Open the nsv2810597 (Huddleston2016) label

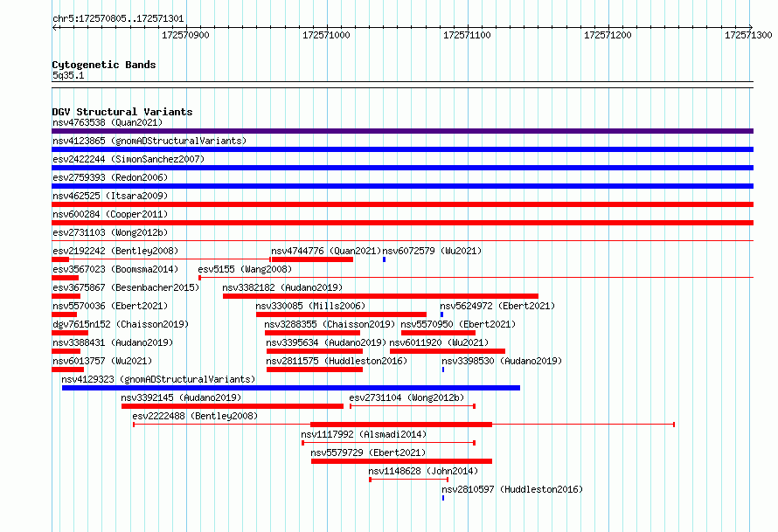[x=512, y=489]
